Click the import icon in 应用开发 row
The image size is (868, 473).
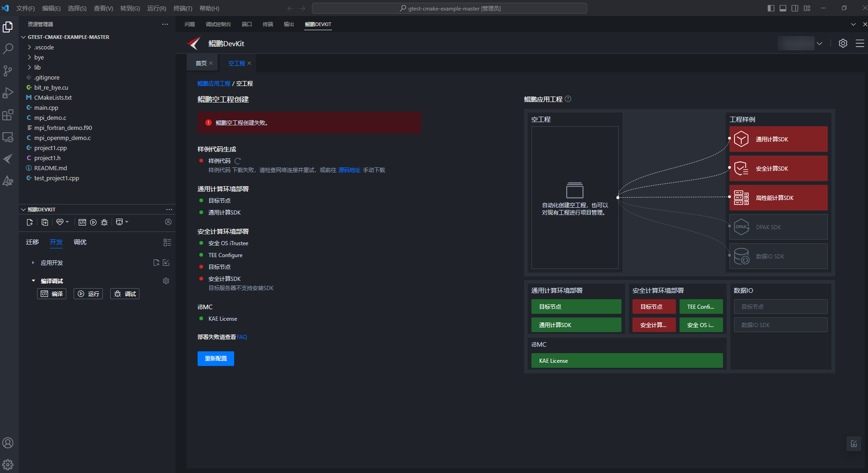click(166, 263)
